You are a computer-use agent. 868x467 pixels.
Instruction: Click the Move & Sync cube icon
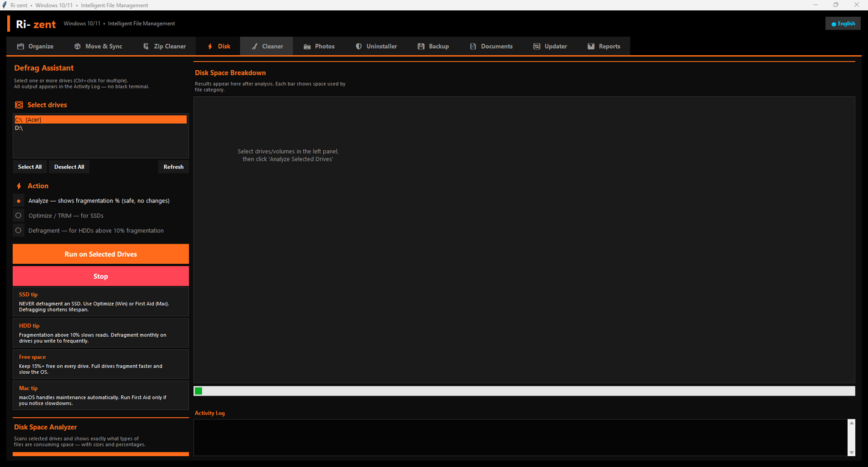click(x=77, y=46)
